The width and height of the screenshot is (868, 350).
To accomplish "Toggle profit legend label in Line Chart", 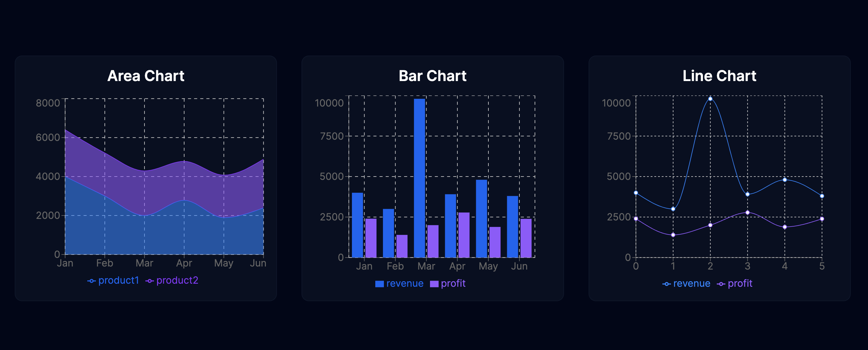I will coord(740,283).
